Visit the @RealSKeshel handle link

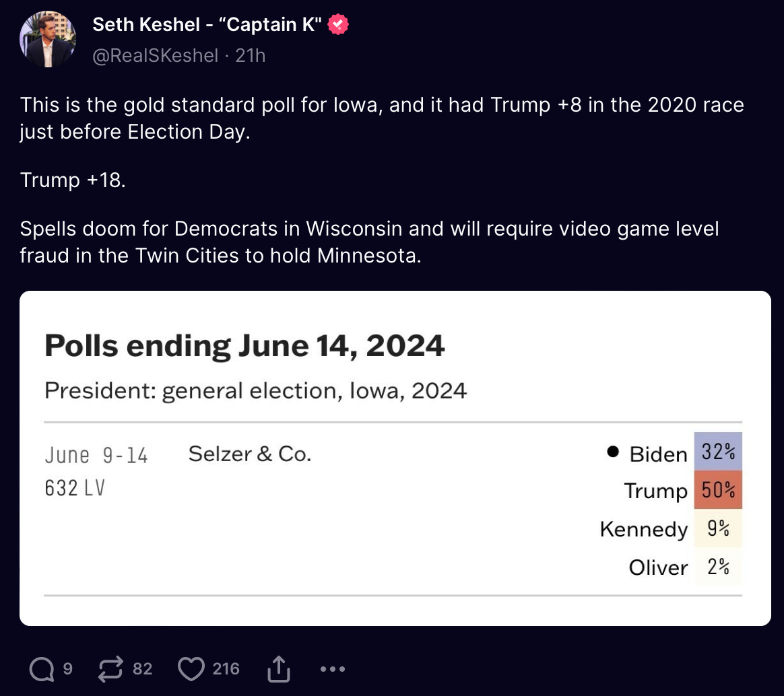pos(155,55)
